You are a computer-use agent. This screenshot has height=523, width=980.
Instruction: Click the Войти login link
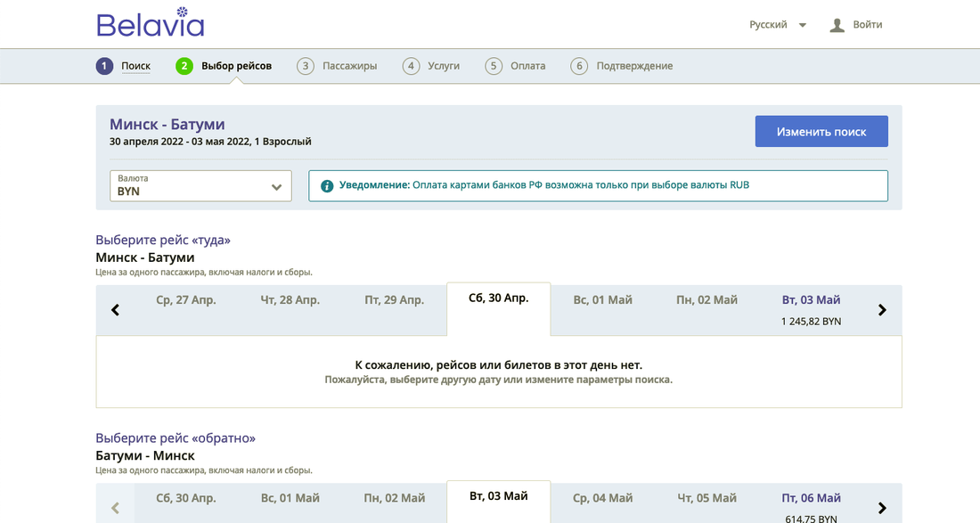tap(867, 25)
